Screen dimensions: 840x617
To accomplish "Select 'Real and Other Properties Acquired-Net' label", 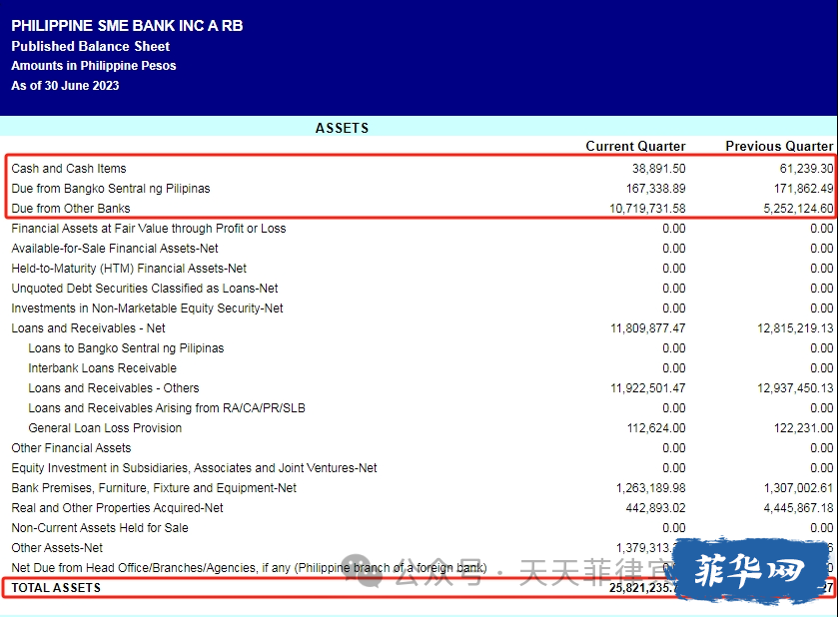I will 117,508.
